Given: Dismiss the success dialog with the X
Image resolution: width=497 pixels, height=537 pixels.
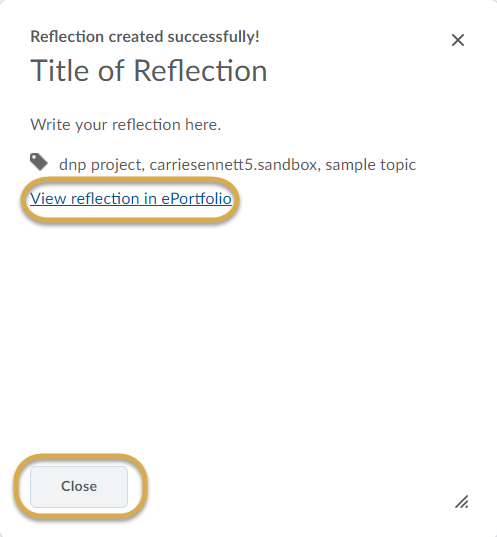Looking at the screenshot, I should pyautogui.click(x=458, y=40).
